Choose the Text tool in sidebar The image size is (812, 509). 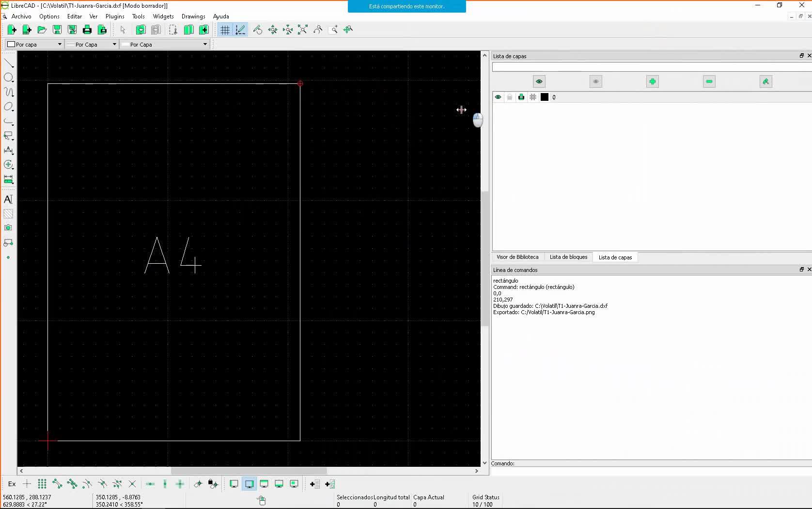click(x=8, y=199)
